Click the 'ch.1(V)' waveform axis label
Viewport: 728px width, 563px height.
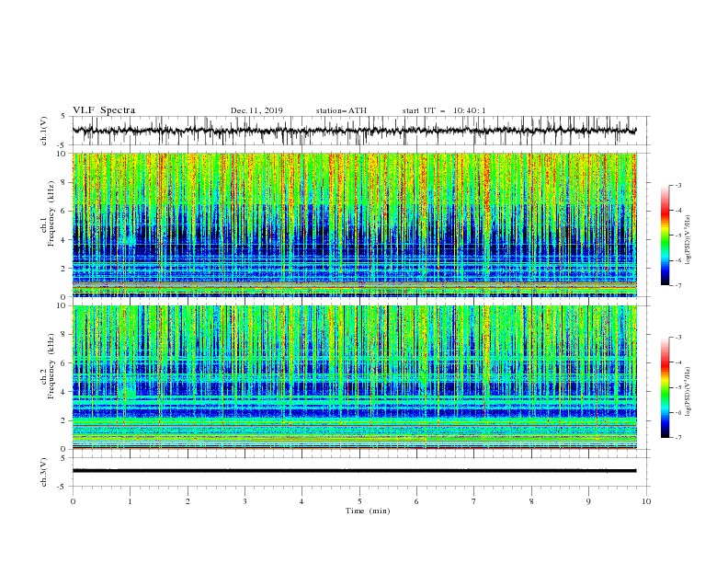(x=44, y=131)
